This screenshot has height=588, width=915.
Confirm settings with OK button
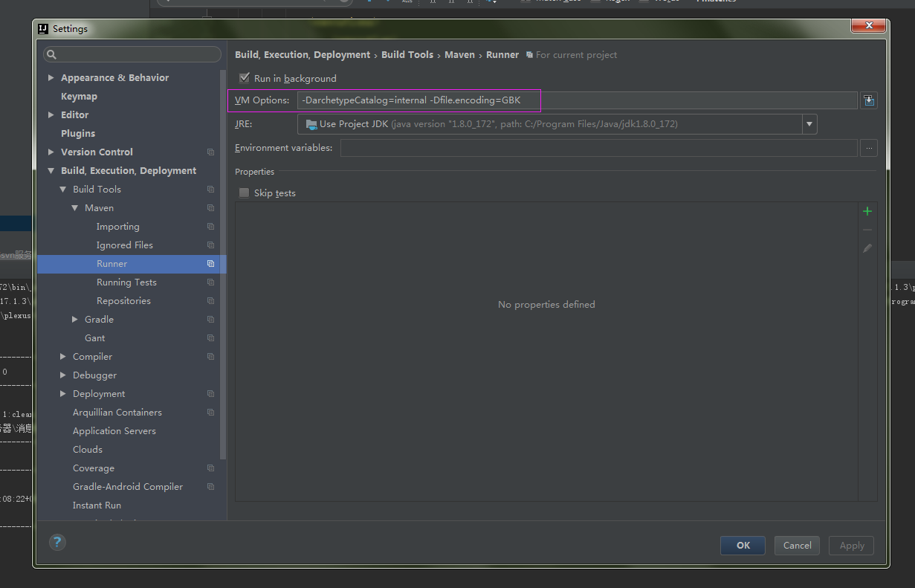click(x=743, y=545)
